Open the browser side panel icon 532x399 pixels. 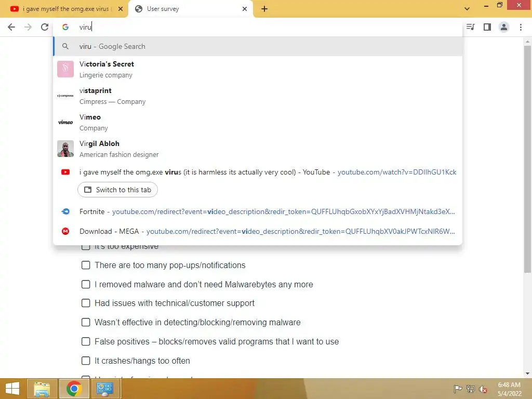tap(487, 27)
